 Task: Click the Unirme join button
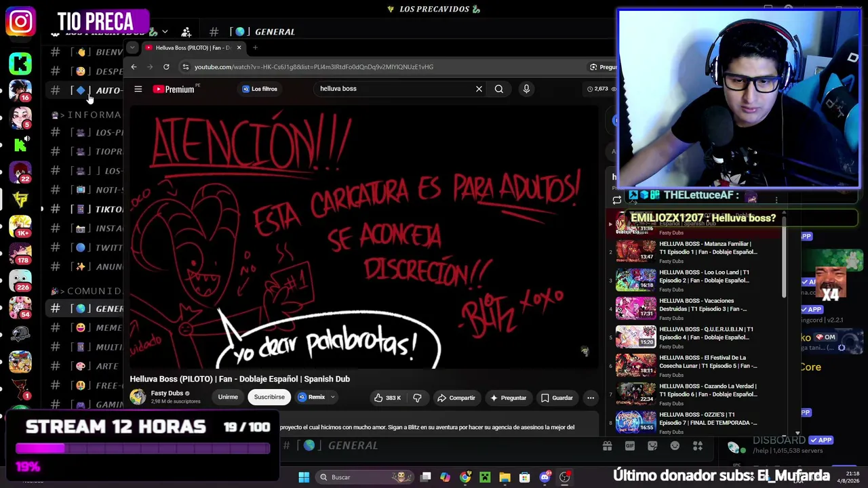tap(228, 397)
